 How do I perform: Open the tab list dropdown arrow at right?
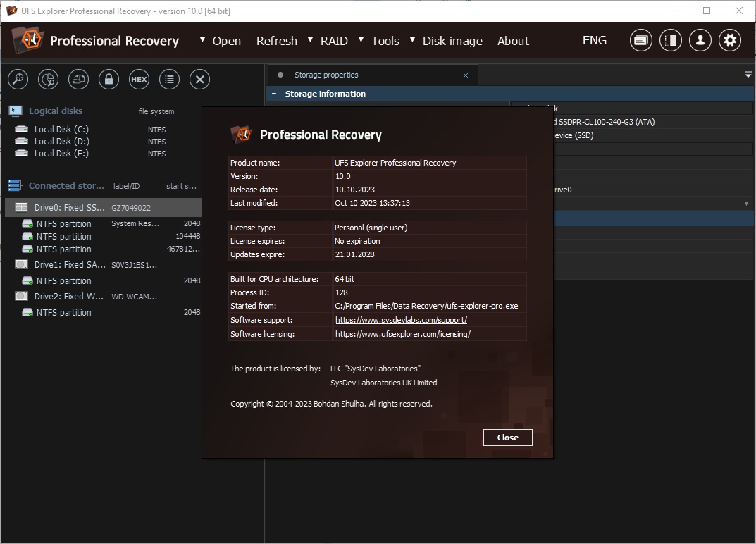tap(748, 75)
